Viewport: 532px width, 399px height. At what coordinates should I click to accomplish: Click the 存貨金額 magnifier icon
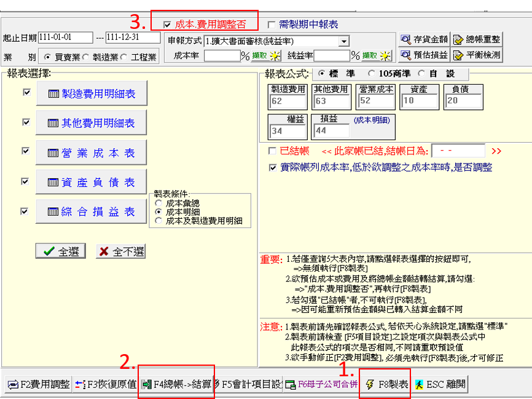[x=405, y=40]
